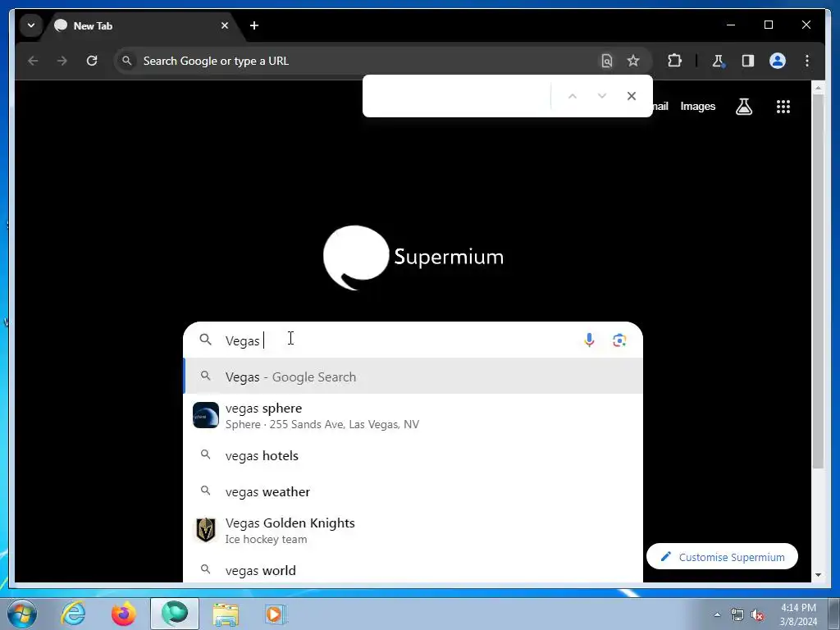Open Search Labs flask on page
Image resolution: width=840 pixels, height=630 pixels.
pyautogui.click(x=743, y=107)
